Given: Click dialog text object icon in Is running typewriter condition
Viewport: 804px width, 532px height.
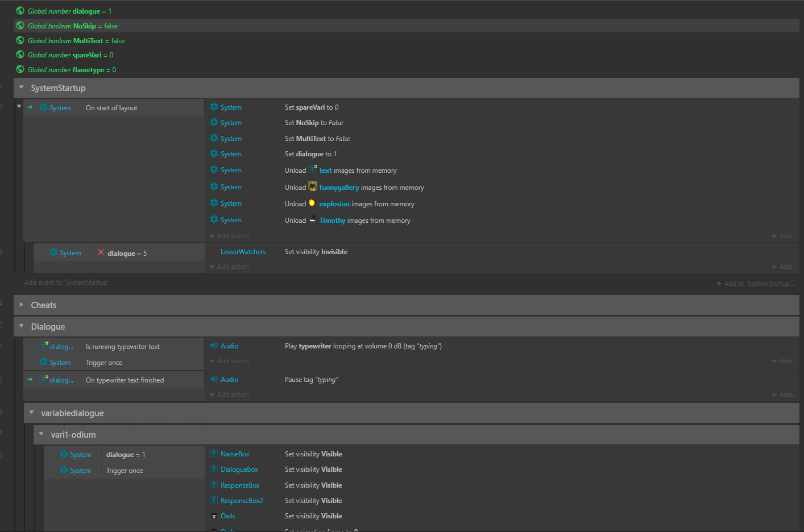Looking at the screenshot, I should click(44, 346).
